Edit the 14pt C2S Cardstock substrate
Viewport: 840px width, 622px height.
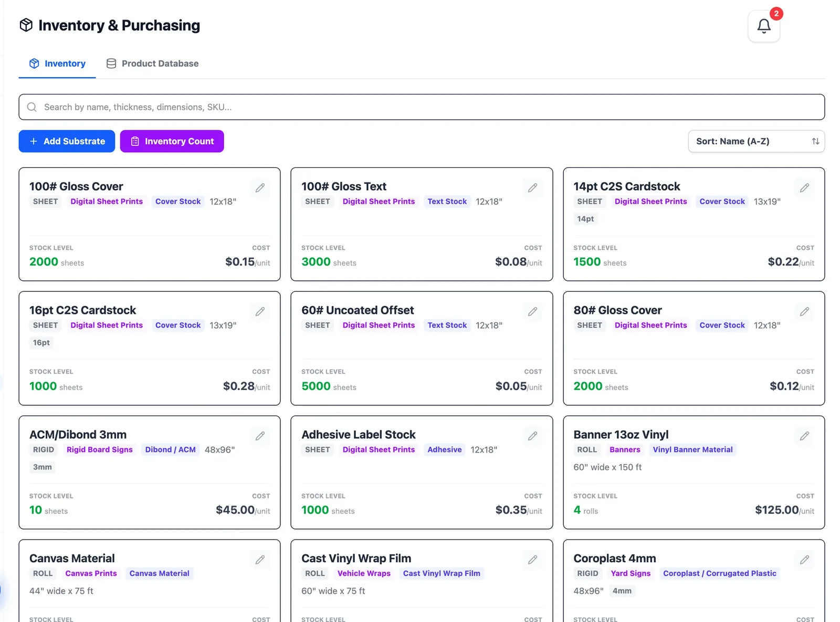coord(804,188)
